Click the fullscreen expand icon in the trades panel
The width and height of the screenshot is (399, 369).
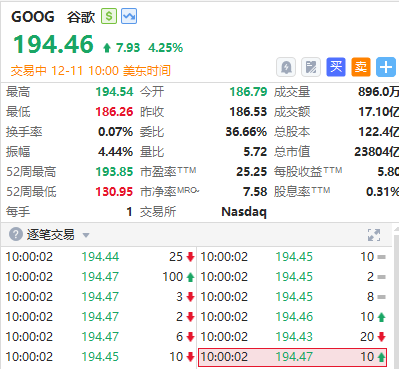click(x=374, y=235)
